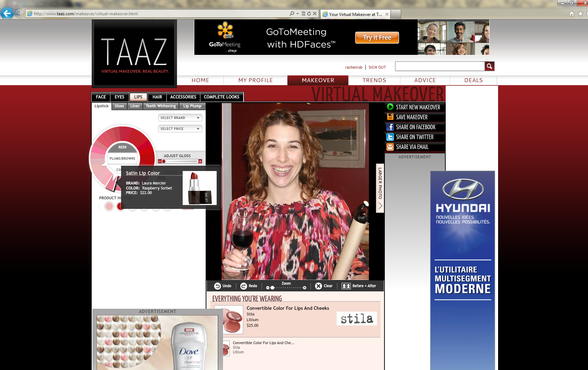Click the site search text field
The width and height of the screenshot is (588, 370).
440,66
